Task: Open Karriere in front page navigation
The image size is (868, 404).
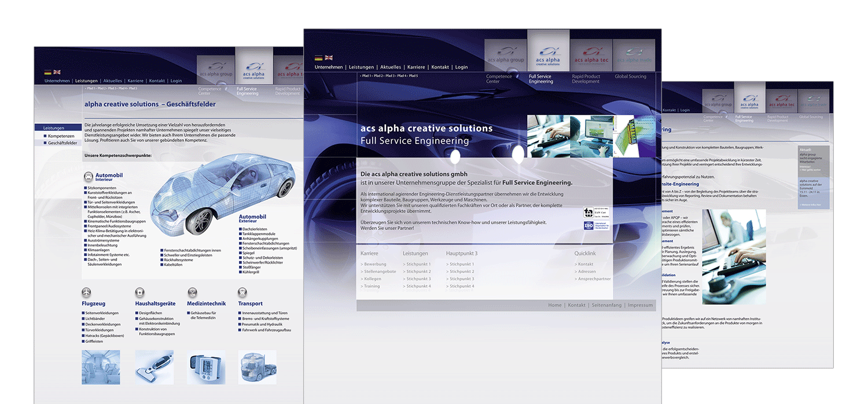Action: [x=416, y=67]
